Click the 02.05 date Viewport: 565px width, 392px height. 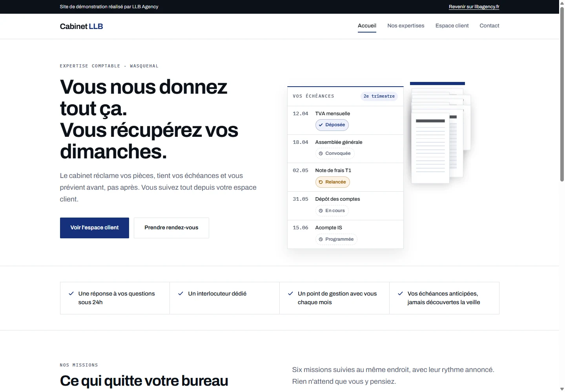coord(301,171)
